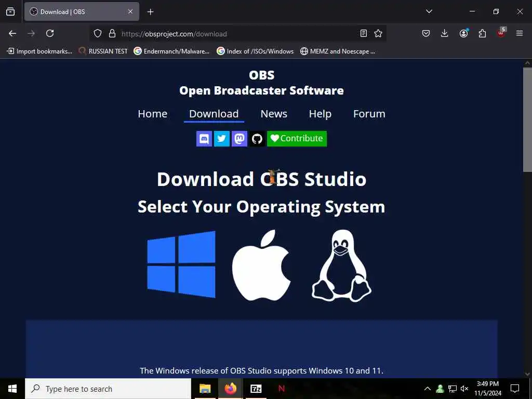The image size is (532, 399).
Task: Select the Apple macOS logo
Action: click(x=261, y=265)
